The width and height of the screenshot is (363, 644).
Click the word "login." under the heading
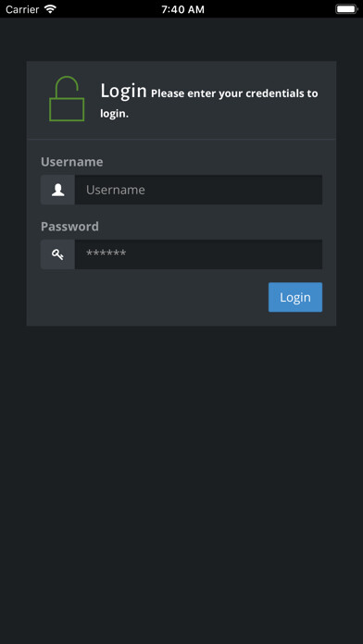114,114
